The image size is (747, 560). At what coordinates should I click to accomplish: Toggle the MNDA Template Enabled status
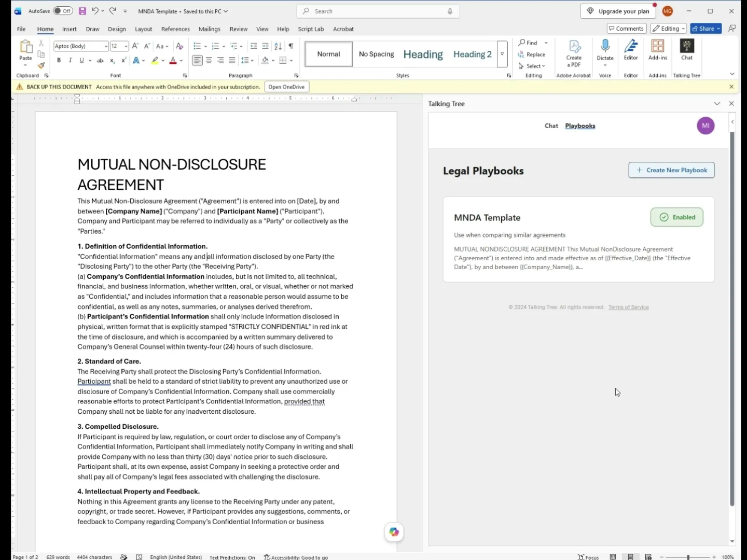[x=677, y=217]
